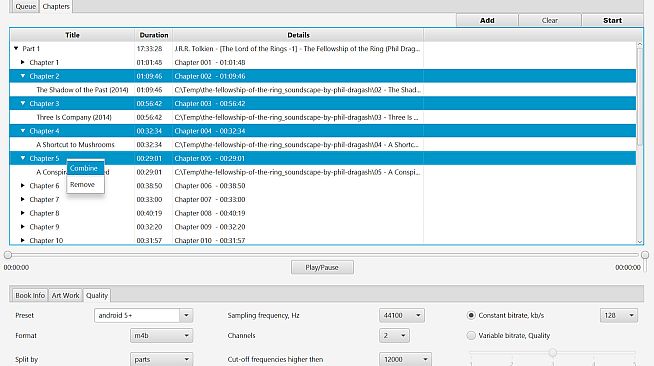
Task: Select the Chapter 10 row title
Action: (46, 241)
